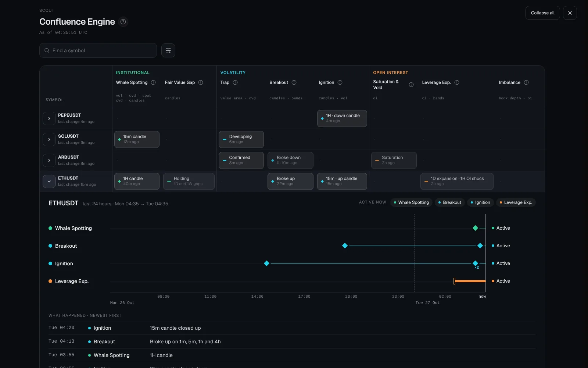Open ARBUSDT Saturation signal card

coord(394,160)
